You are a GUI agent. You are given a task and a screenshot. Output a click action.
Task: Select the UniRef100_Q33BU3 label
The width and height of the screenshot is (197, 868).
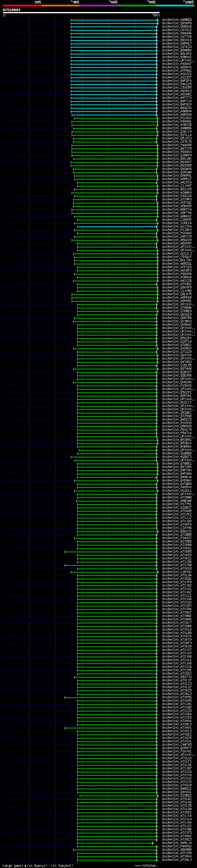(x=176, y=321)
